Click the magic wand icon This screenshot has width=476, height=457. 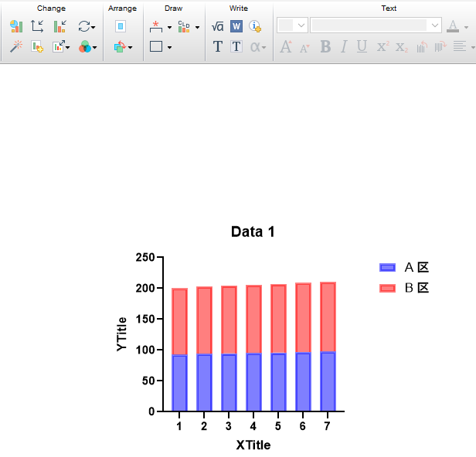pos(16,47)
